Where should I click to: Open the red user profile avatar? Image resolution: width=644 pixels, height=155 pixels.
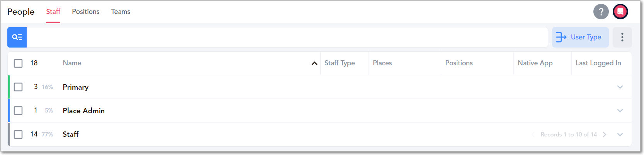tap(620, 12)
